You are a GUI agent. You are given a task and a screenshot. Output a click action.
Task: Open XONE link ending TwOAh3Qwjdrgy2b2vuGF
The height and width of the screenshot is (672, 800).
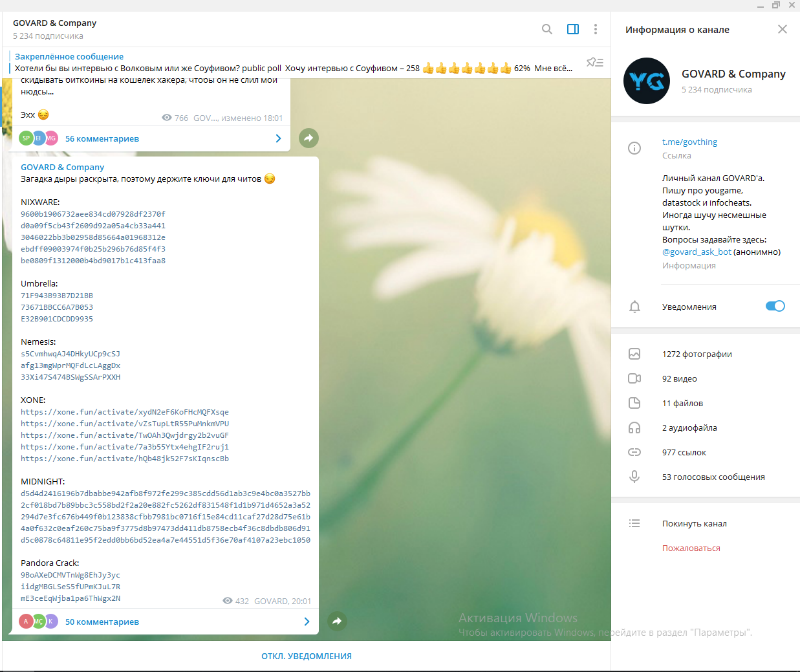[125, 435]
